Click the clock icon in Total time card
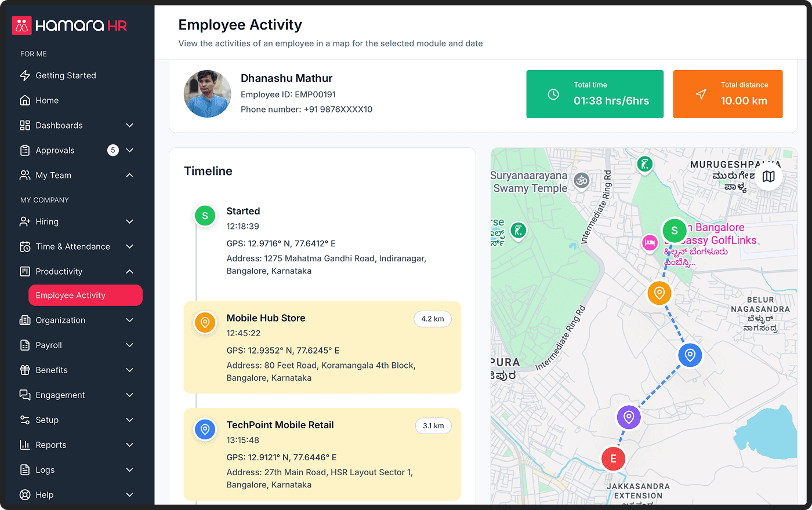Image resolution: width=812 pixels, height=510 pixels. [553, 94]
